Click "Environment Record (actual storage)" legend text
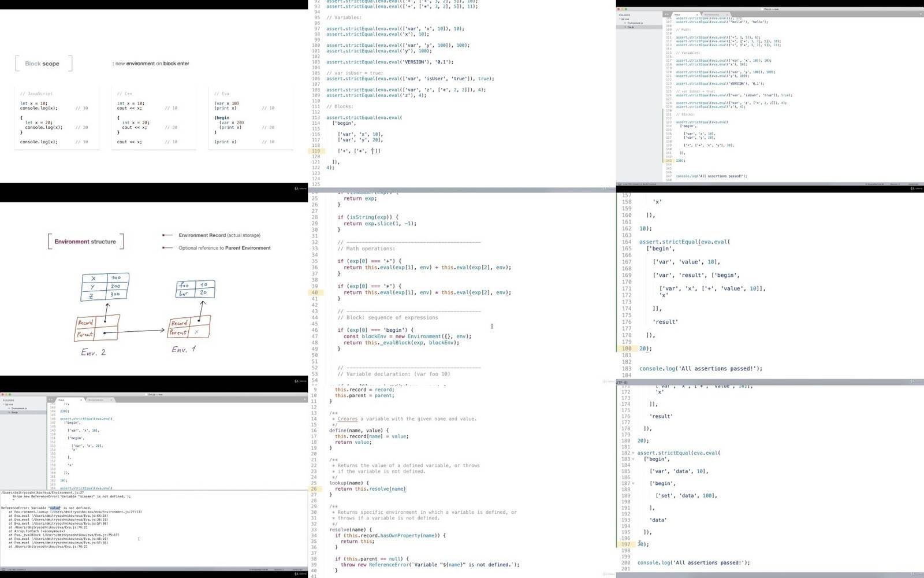 pyautogui.click(x=219, y=235)
